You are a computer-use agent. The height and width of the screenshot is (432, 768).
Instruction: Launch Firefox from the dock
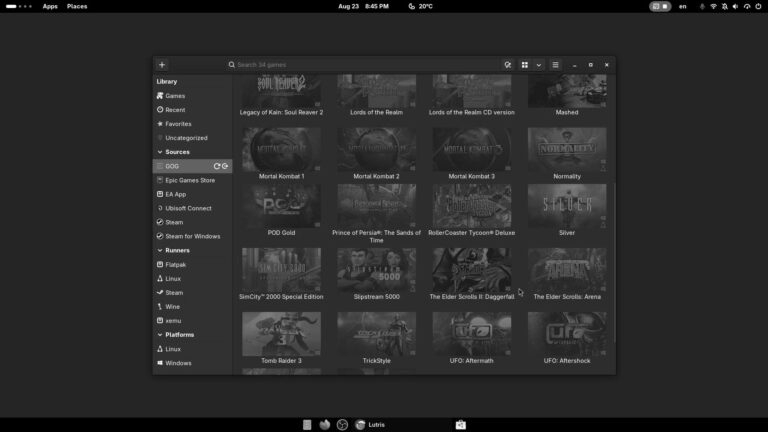point(324,425)
